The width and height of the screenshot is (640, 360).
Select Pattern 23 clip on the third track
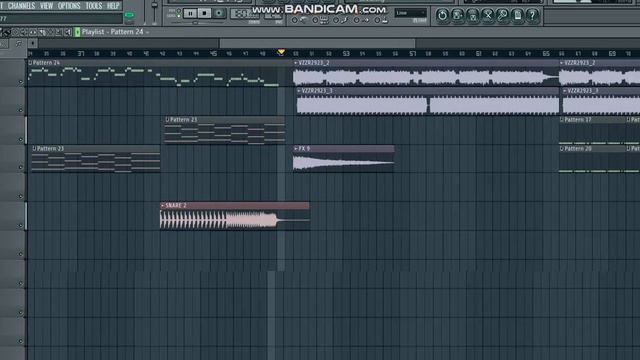click(224, 130)
